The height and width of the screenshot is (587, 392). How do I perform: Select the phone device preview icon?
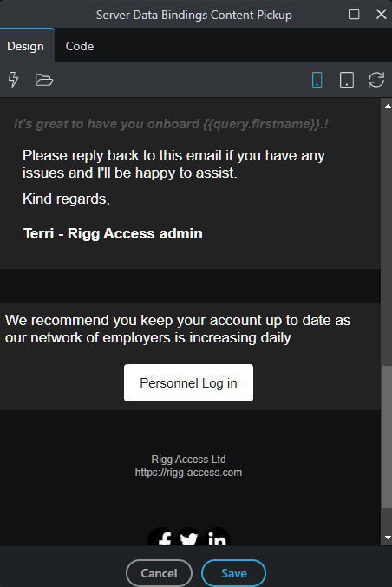point(317,80)
